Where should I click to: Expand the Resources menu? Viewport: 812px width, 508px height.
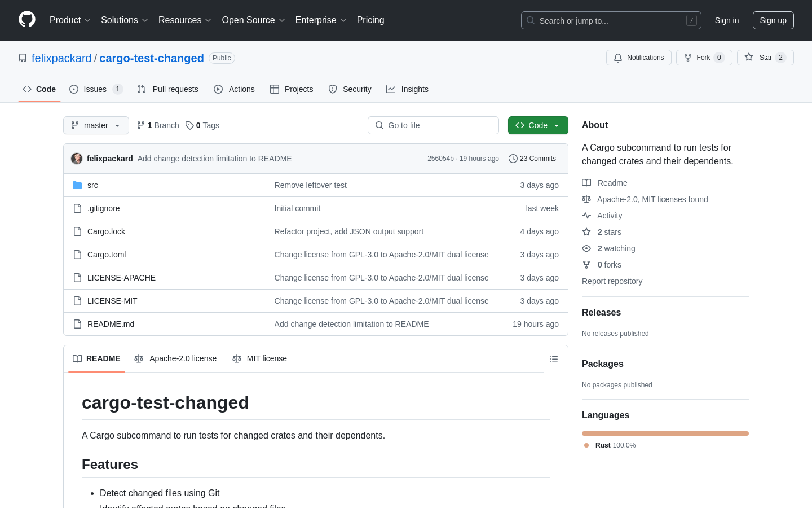185,20
